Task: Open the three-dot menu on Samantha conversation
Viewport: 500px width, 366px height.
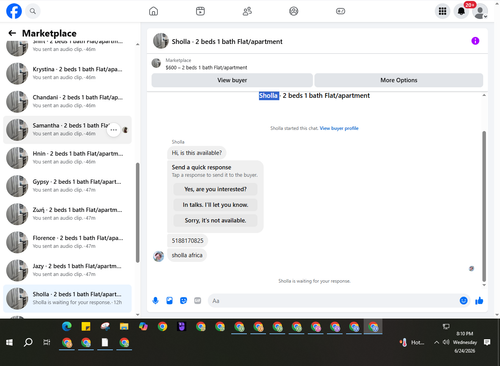Action: point(114,130)
